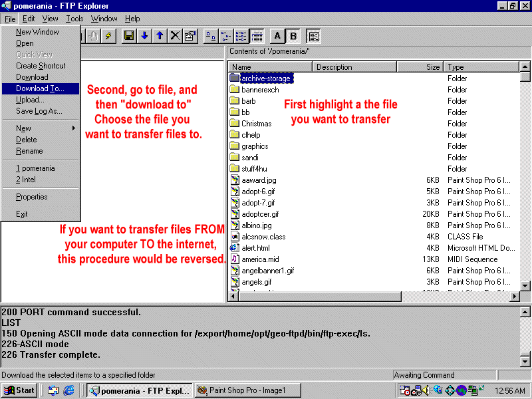Open the Tools menu
The height and width of the screenshot is (399, 532).
(x=74, y=19)
